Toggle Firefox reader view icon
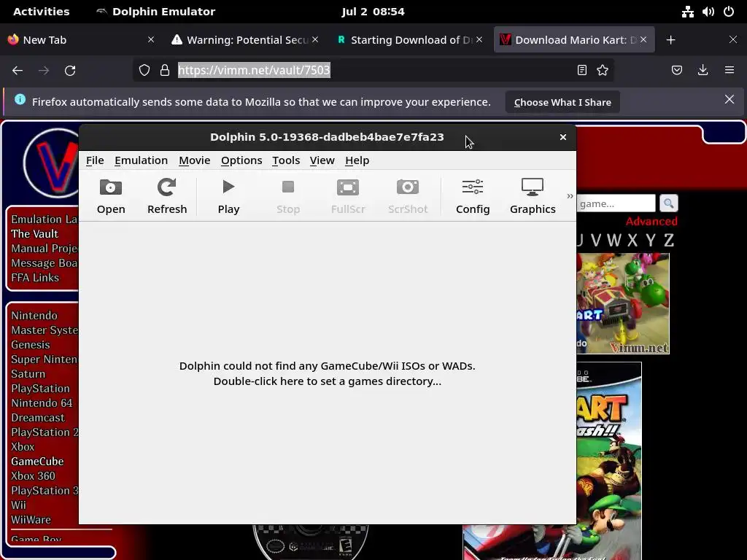Image resolution: width=747 pixels, height=560 pixels. tap(581, 71)
